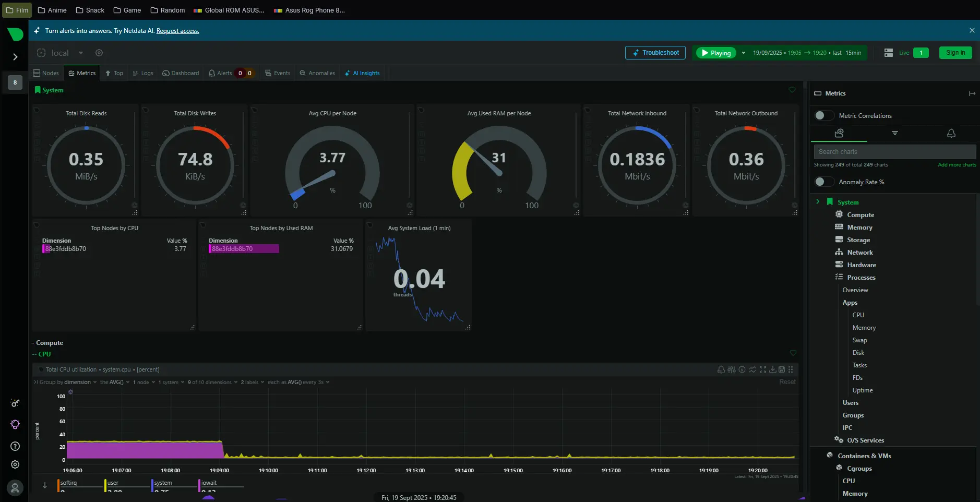Image resolution: width=980 pixels, height=502 pixels.
Task: Show chart information via info icon
Action: tap(742, 369)
